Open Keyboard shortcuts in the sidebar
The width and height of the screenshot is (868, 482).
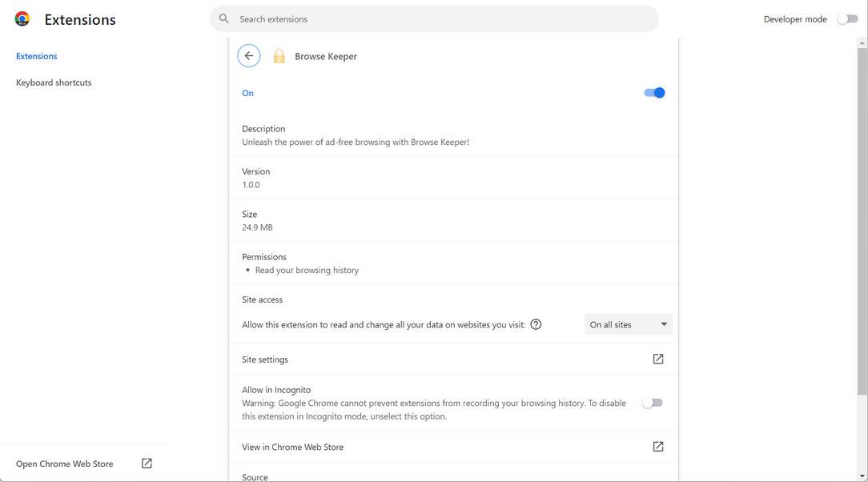(x=54, y=82)
